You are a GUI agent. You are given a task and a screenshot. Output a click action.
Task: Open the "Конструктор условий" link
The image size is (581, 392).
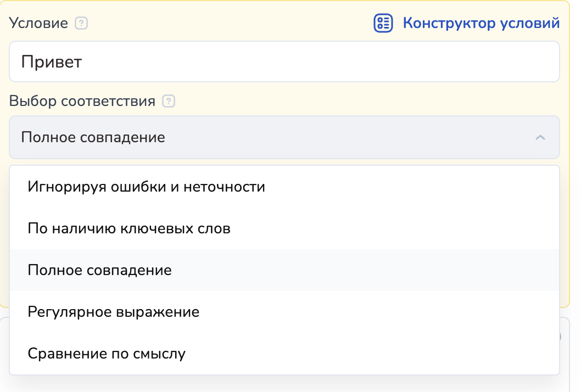481,23
